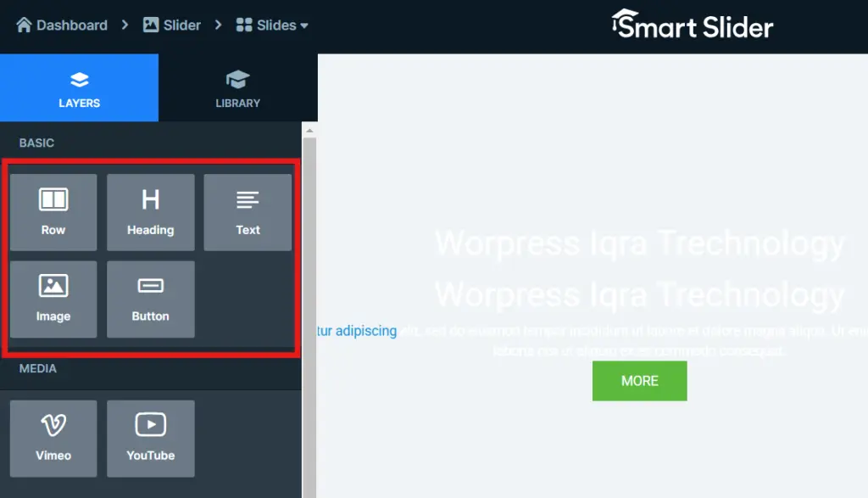Select the 'laboris nisi ut aliquip' paragraph line
This screenshot has height=498, width=868.
(x=640, y=350)
